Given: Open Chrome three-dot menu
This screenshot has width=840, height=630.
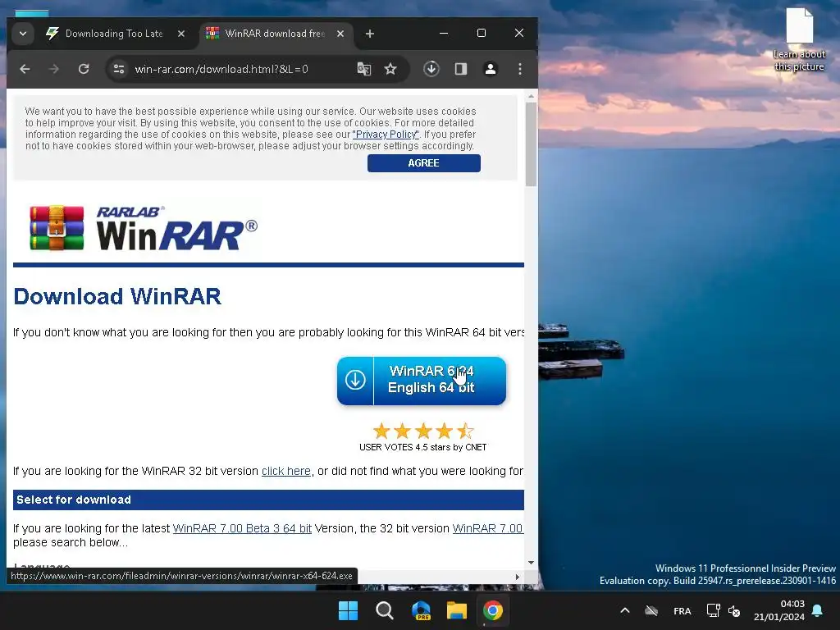Looking at the screenshot, I should point(519,69).
